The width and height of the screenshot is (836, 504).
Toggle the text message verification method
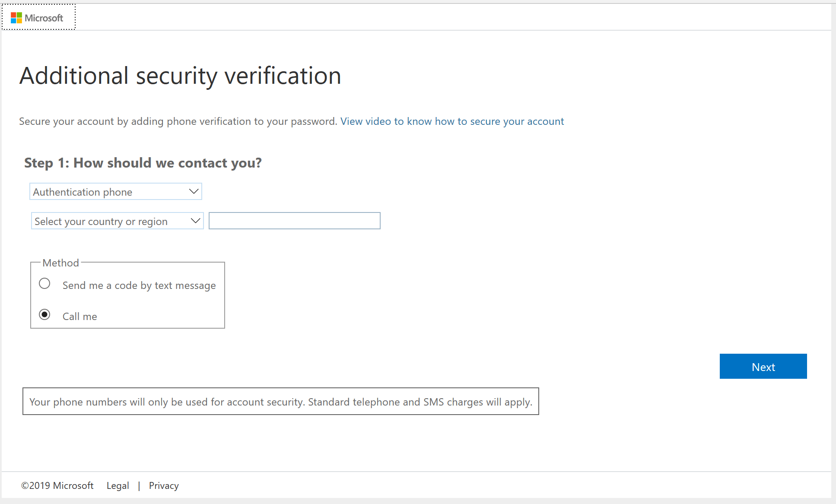pyautogui.click(x=44, y=285)
